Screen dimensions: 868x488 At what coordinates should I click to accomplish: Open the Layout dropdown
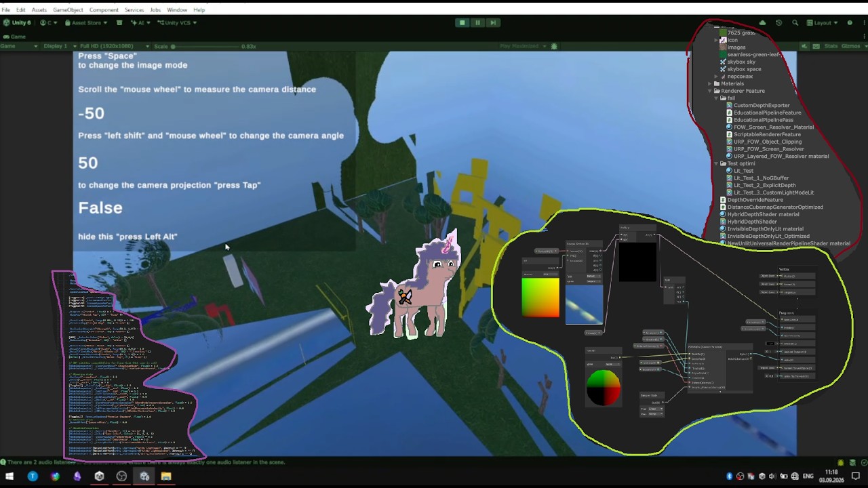(x=823, y=22)
